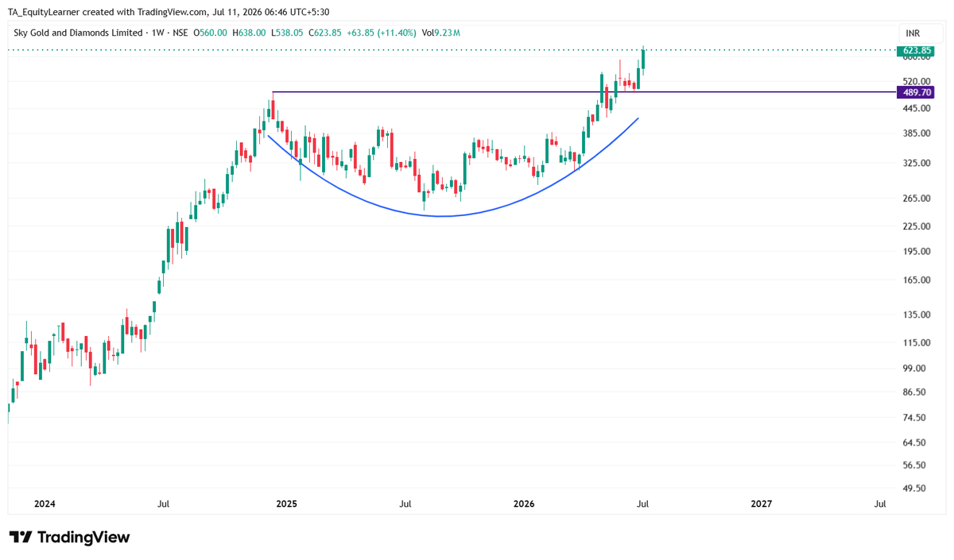Click the Vol 9.23 M value
Viewport: 954px width, 560px height.
point(440,33)
